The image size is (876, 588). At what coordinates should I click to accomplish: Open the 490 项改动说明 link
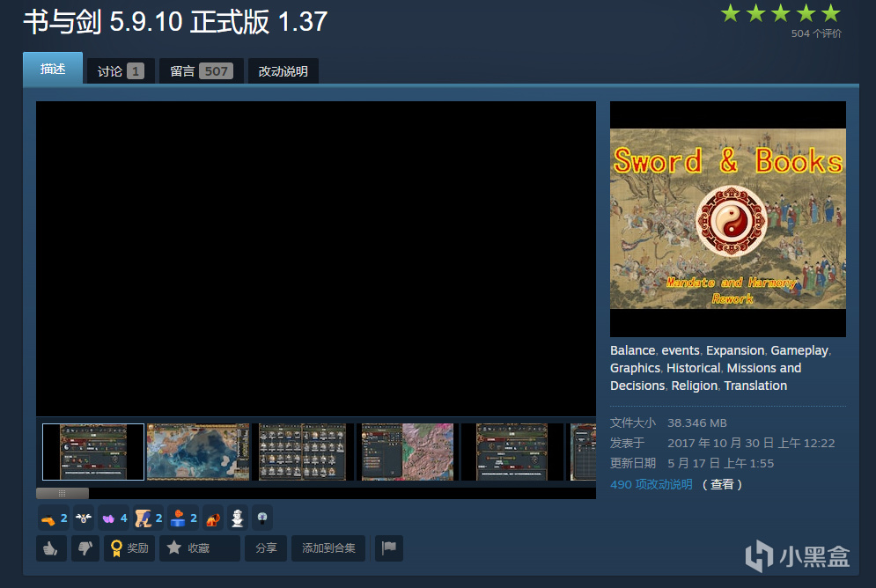[x=651, y=484]
